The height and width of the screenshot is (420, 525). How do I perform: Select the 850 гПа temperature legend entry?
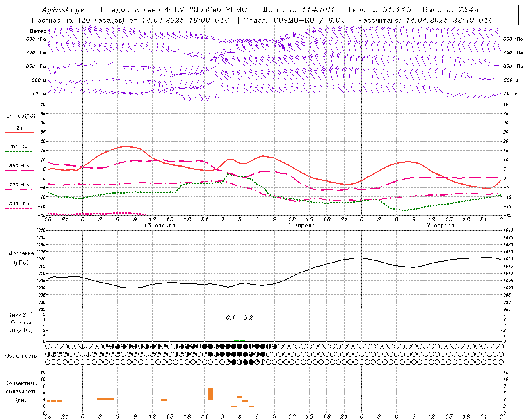coord(19,166)
